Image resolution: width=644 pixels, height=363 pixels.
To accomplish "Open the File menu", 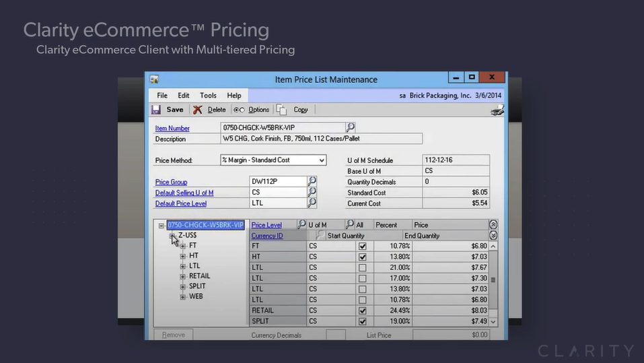I will [162, 96].
